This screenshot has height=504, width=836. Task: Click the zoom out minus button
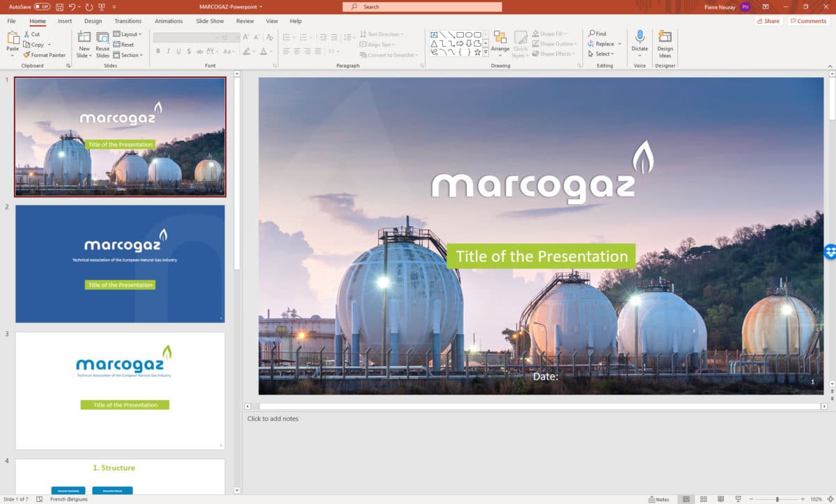pos(752,499)
